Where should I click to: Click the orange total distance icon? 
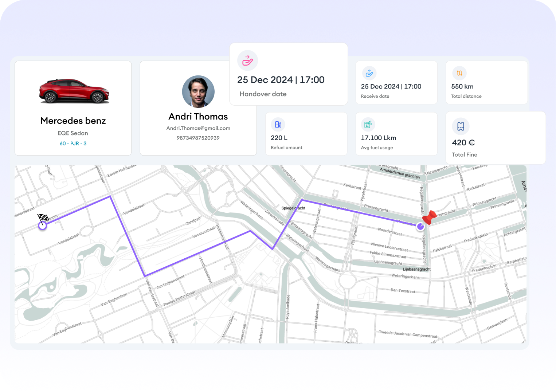pos(459,73)
